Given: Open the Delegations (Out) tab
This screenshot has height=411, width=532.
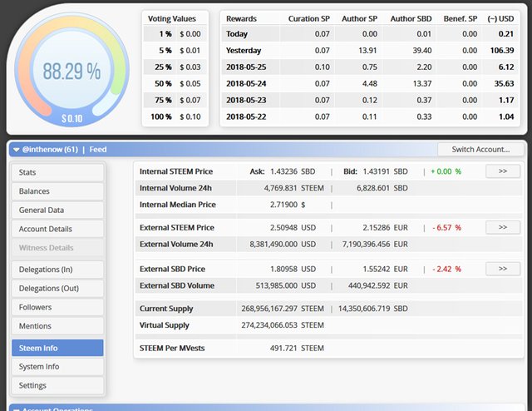Looking at the screenshot, I should 57,289.
